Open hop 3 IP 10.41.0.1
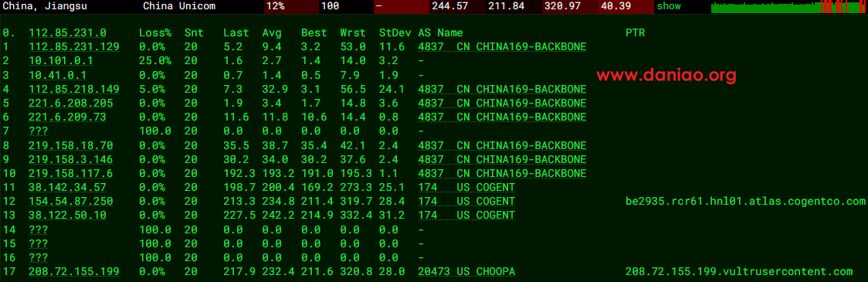Screen dimensions: 868x282 coord(58,75)
